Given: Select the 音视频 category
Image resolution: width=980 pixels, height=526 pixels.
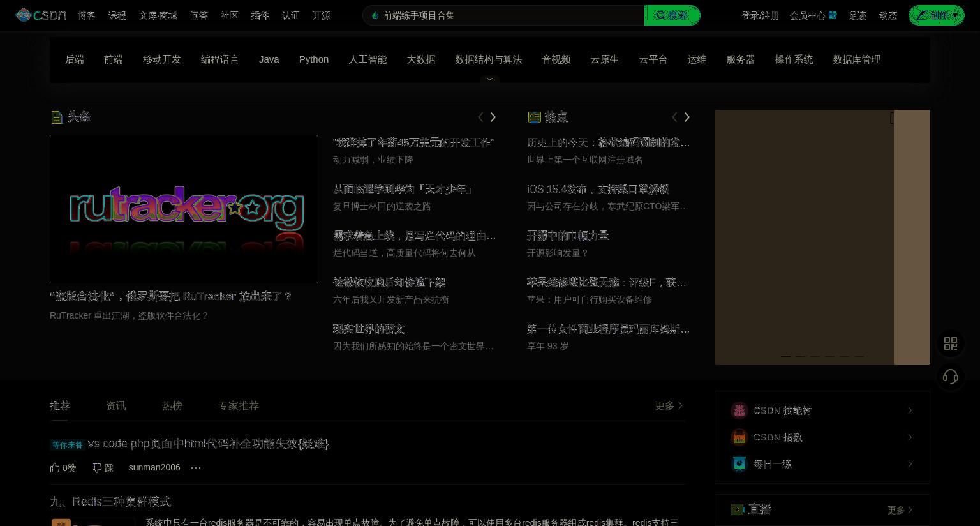Looking at the screenshot, I should 556,59.
